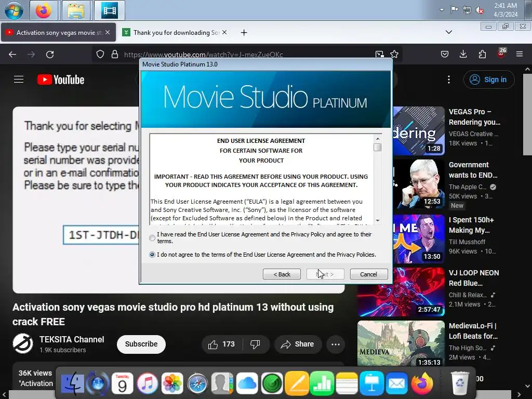Click the Movie Studio film icon in taskbar

(110, 10)
